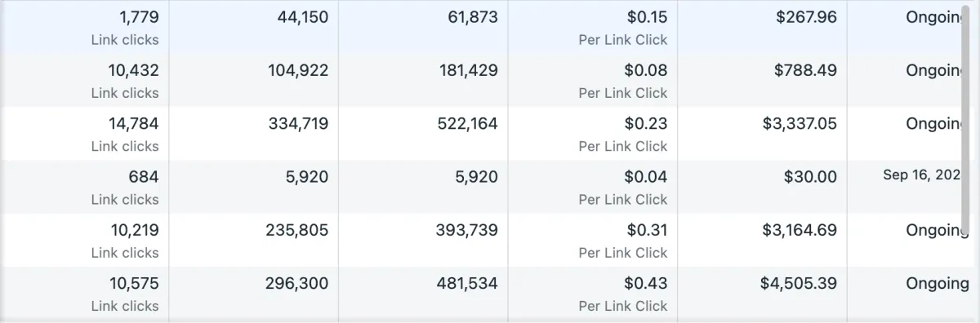Select the $0.15 per link click cost

pos(592,27)
